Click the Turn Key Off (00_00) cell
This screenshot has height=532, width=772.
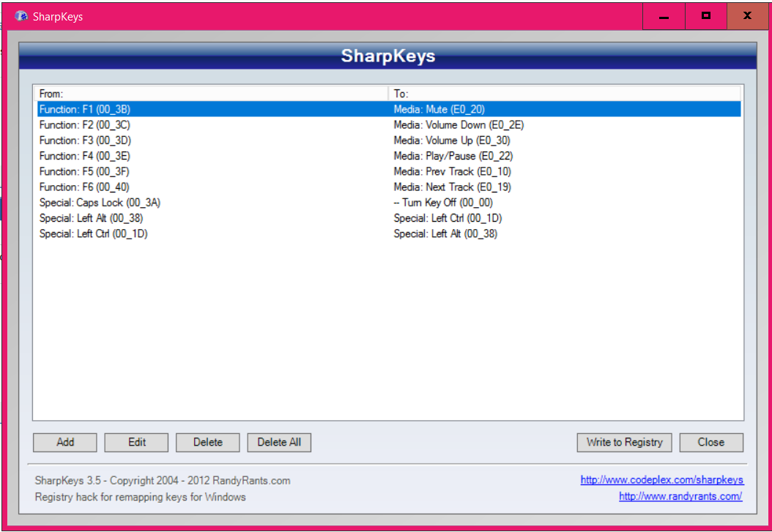[443, 203]
